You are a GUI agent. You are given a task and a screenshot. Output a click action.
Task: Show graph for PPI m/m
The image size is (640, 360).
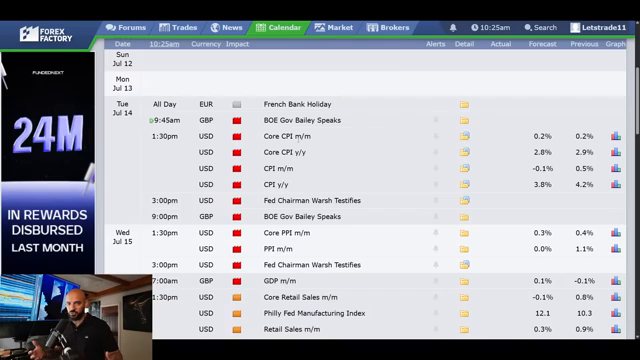pyautogui.click(x=616, y=249)
